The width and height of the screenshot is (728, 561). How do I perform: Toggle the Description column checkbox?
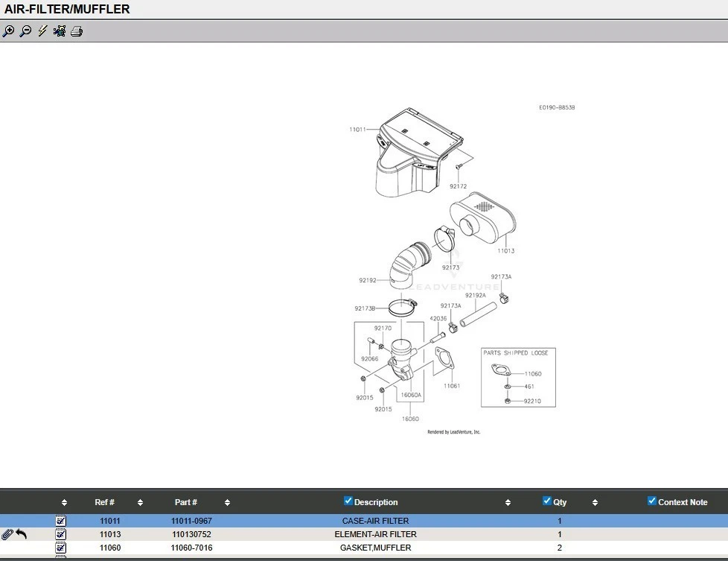pyautogui.click(x=348, y=501)
